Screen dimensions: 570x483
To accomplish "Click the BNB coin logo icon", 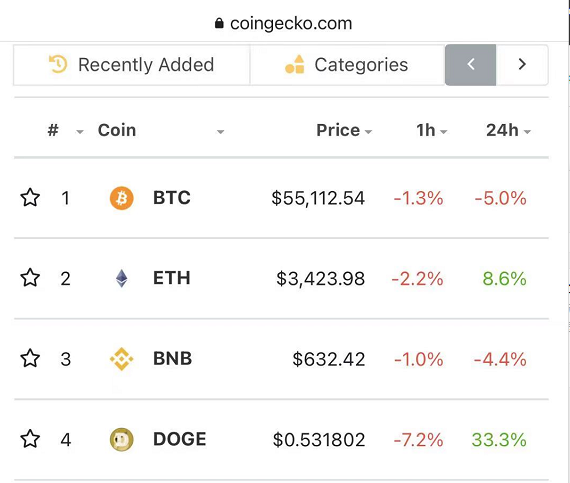I will point(121,359).
